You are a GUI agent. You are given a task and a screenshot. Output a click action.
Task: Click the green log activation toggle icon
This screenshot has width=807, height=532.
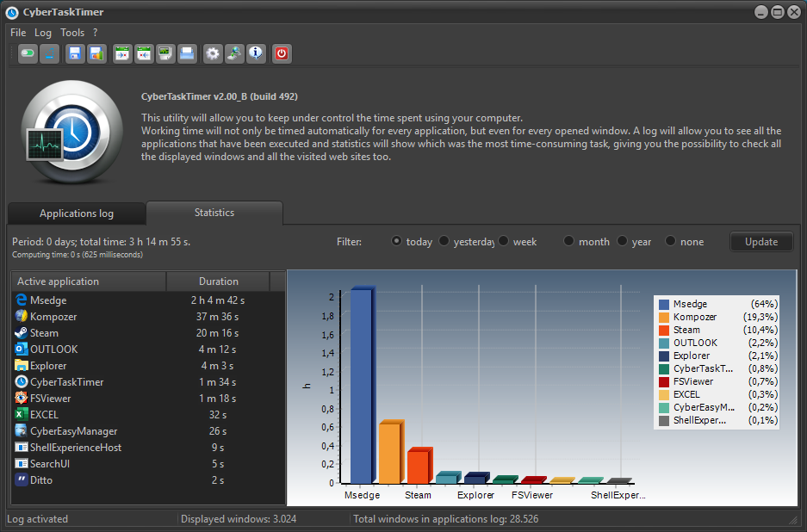pos(28,54)
